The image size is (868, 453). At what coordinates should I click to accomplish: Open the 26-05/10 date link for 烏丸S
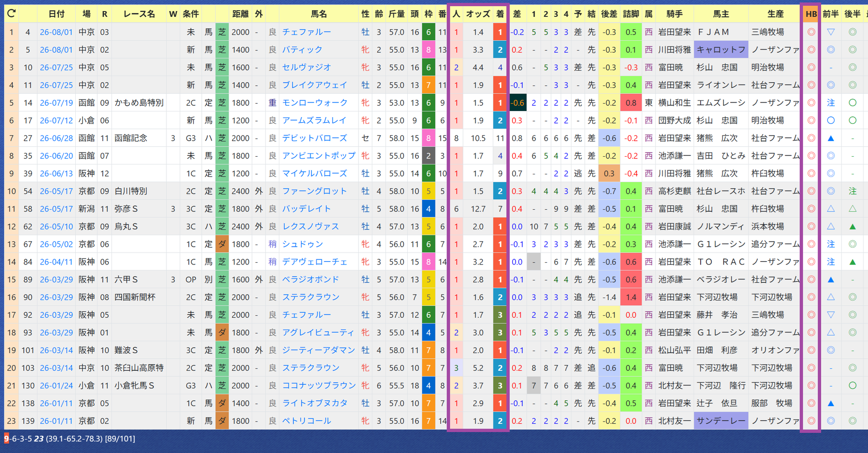(56, 226)
